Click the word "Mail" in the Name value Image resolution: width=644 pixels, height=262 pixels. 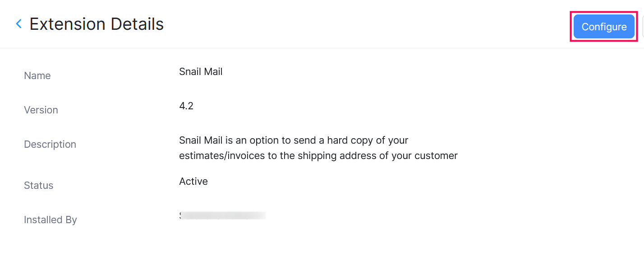tap(213, 71)
